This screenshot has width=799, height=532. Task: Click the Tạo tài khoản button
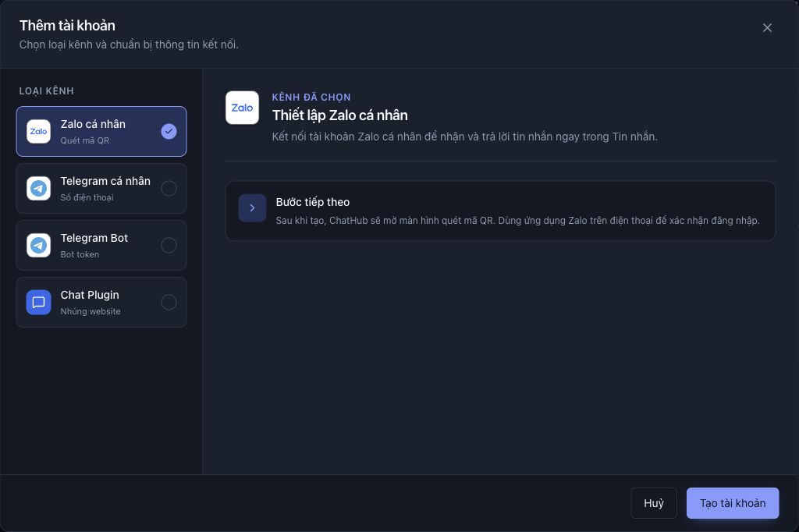732,503
